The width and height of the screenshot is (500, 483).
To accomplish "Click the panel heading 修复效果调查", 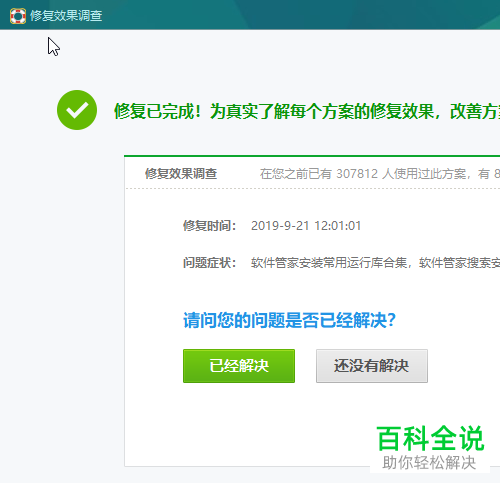I will point(181,174).
